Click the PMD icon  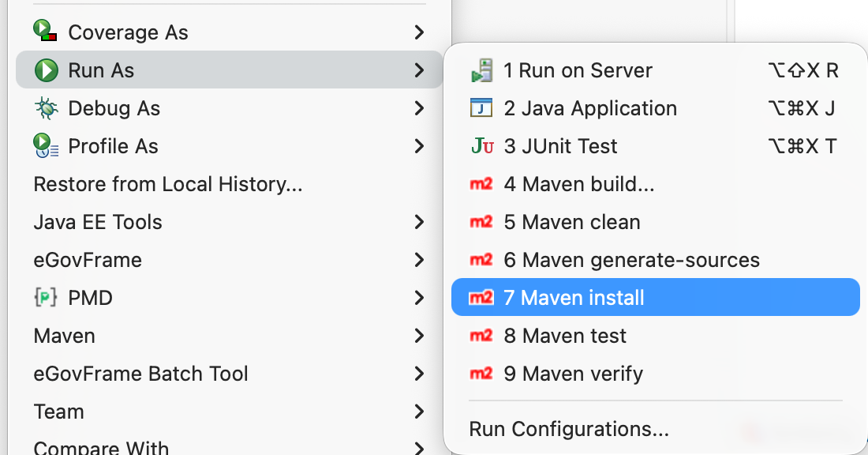[46, 298]
